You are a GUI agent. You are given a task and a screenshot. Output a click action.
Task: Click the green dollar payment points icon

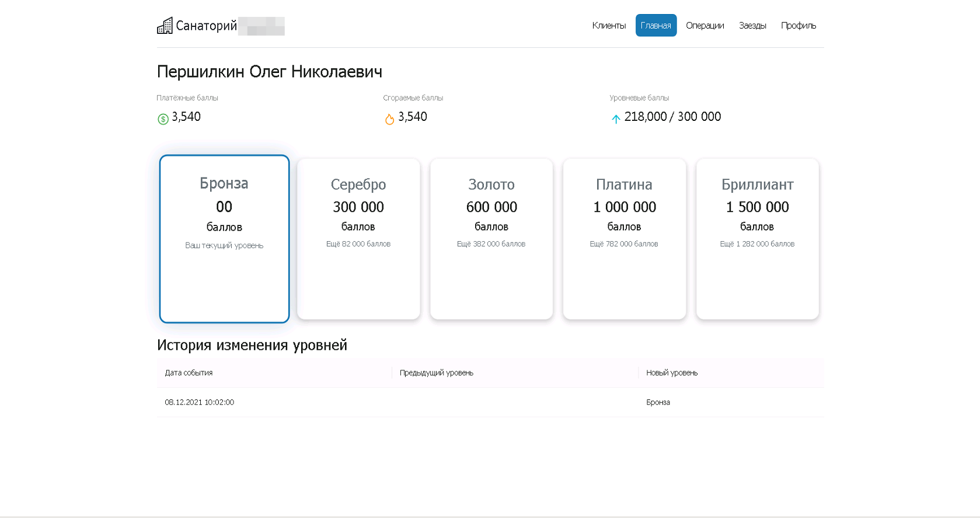pos(163,119)
